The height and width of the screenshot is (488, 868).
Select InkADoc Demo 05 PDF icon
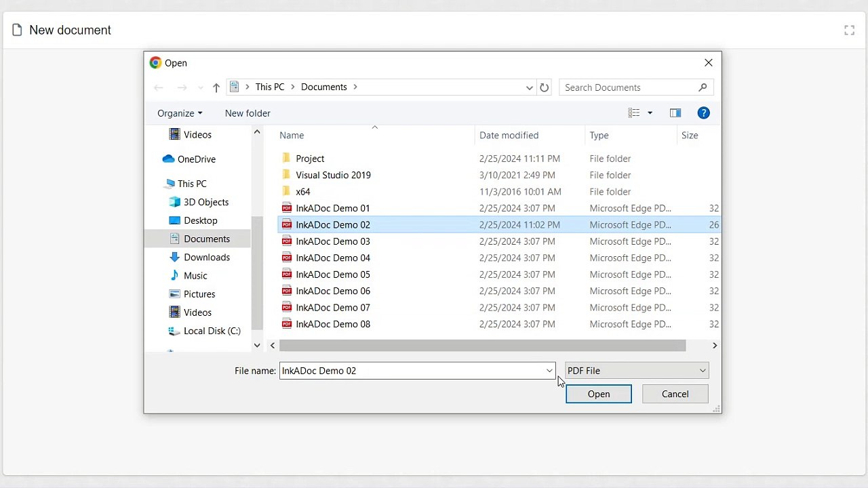coord(287,274)
